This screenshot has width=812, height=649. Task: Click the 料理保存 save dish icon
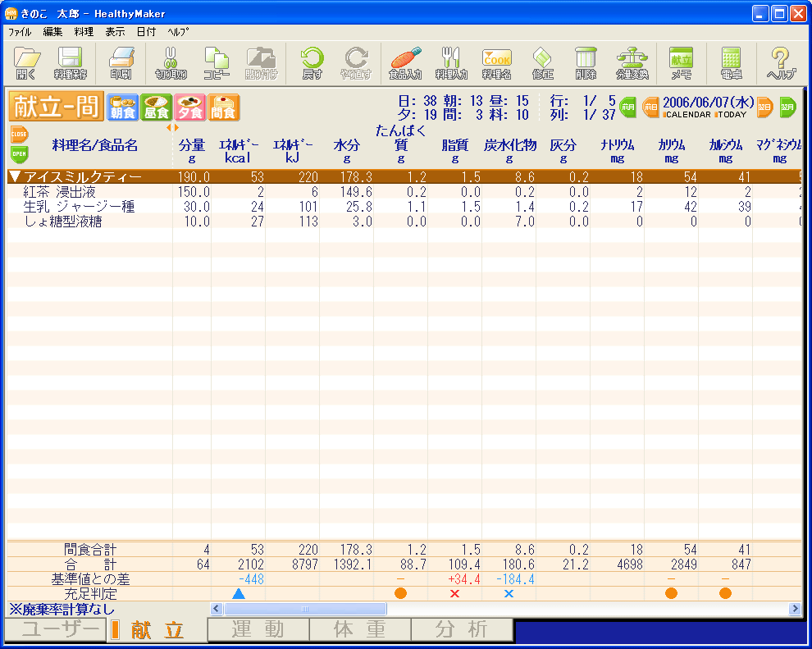click(71, 63)
